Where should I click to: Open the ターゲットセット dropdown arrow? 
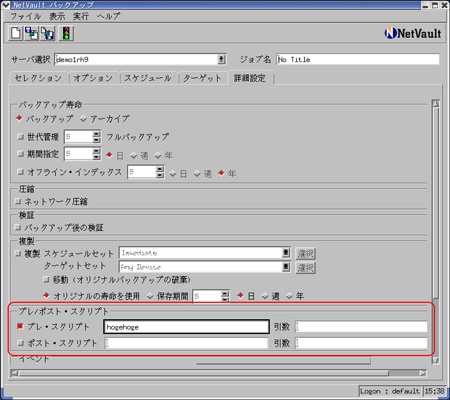click(x=286, y=267)
